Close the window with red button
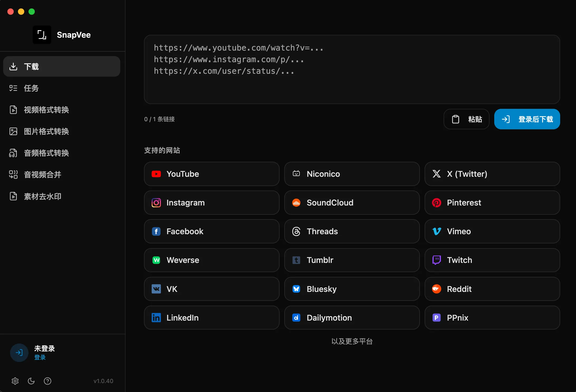 pyautogui.click(x=11, y=12)
